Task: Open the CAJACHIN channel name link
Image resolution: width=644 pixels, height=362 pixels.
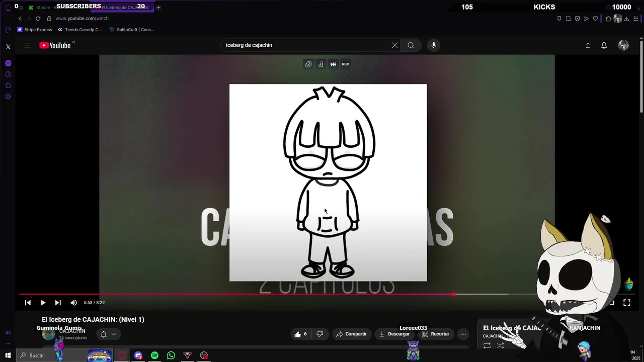Action: (x=72, y=331)
